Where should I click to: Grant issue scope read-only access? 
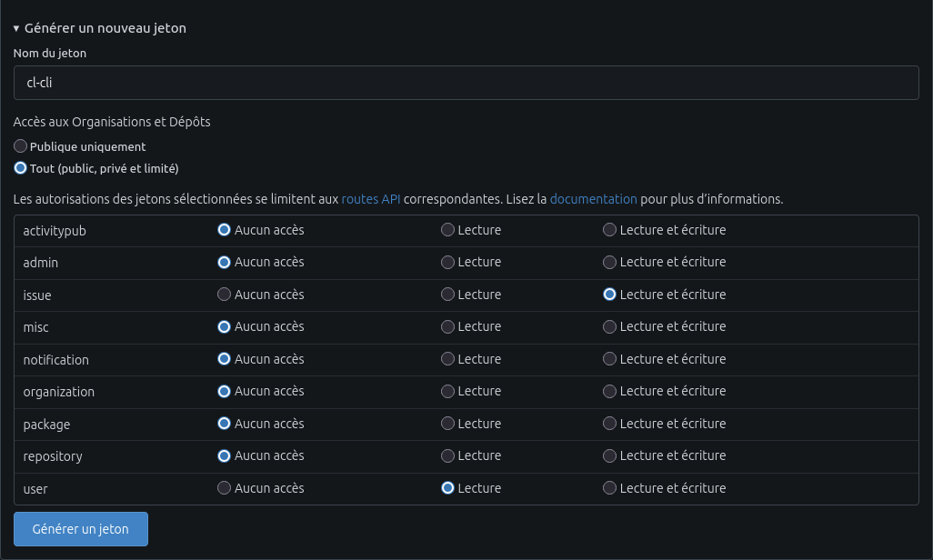tap(447, 294)
